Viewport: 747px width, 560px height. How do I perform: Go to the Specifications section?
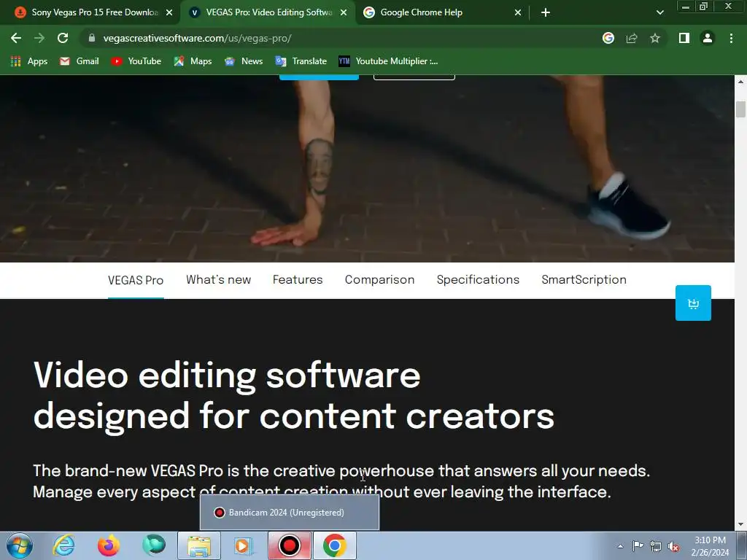pyautogui.click(x=479, y=279)
